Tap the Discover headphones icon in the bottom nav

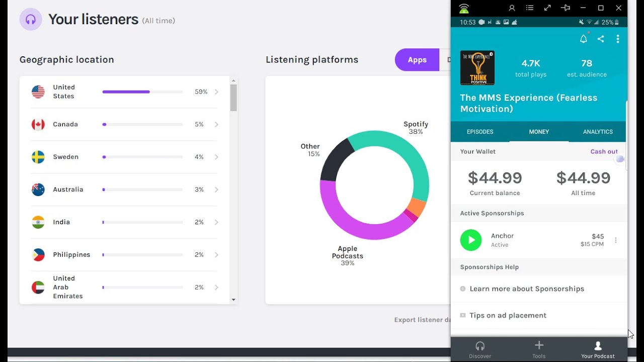[480, 346]
